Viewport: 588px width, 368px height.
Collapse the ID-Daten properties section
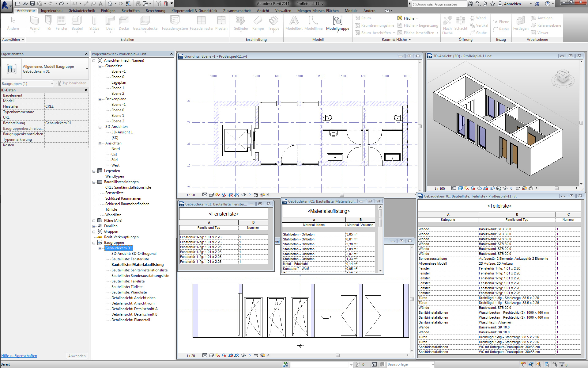(x=86, y=90)
